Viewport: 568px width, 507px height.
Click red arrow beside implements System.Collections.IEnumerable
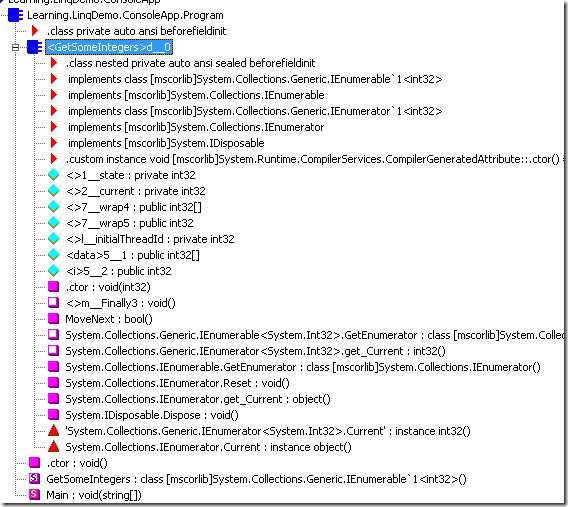54,95
